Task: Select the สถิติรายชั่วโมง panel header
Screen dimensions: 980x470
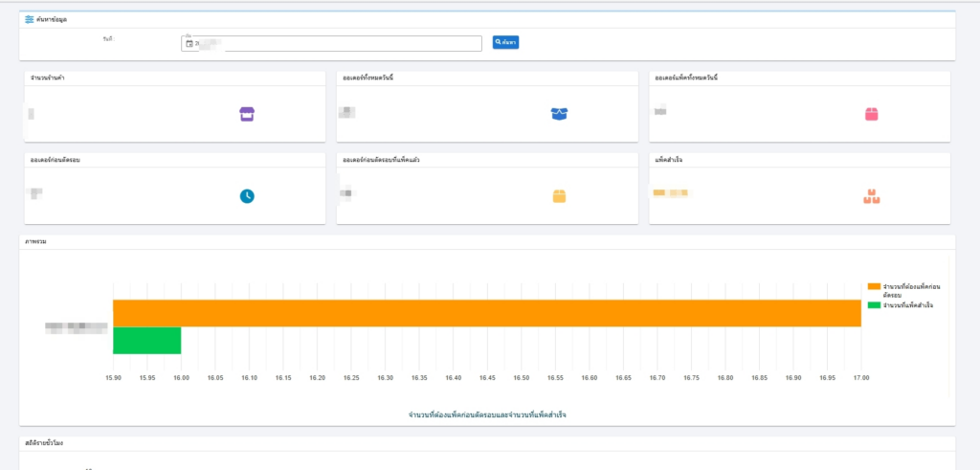Action: [x=47, y=444]
